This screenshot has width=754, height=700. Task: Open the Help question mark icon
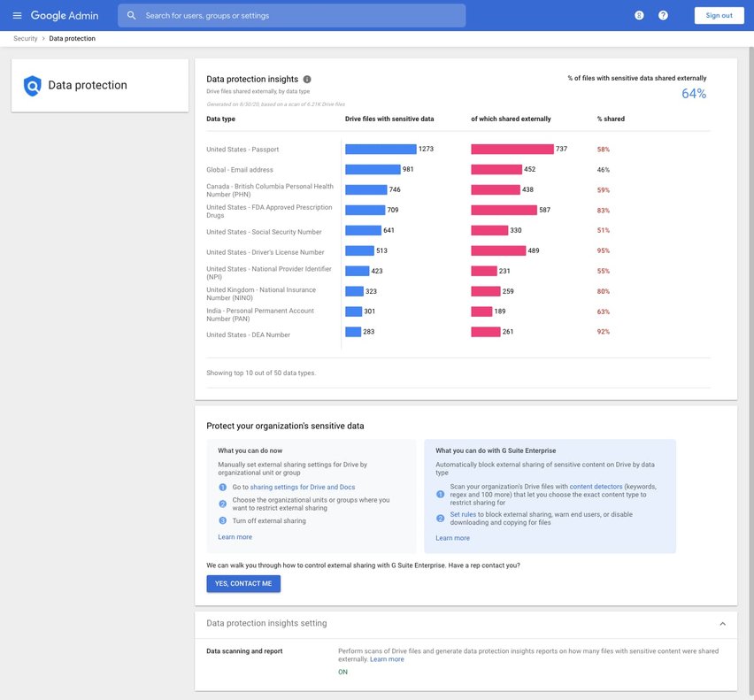pyautogui.click(x=663, y=15)
